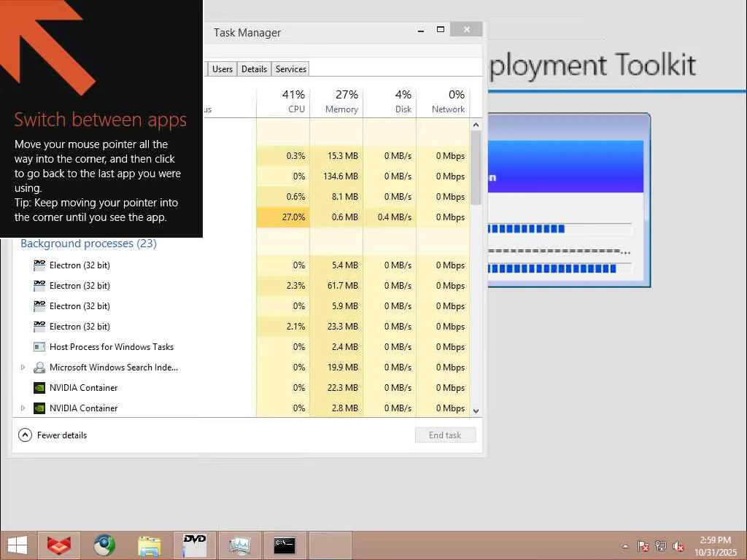Click the 0.6% CPU cell
Screen dimensions: 747x560
point(283,197)
